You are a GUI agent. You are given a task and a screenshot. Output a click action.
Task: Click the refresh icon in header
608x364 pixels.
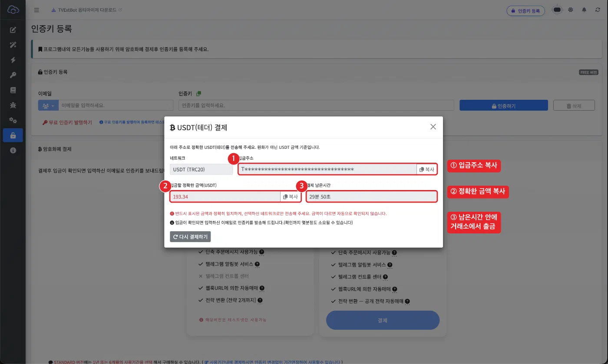pyautogui.click(x=598, y=10)
